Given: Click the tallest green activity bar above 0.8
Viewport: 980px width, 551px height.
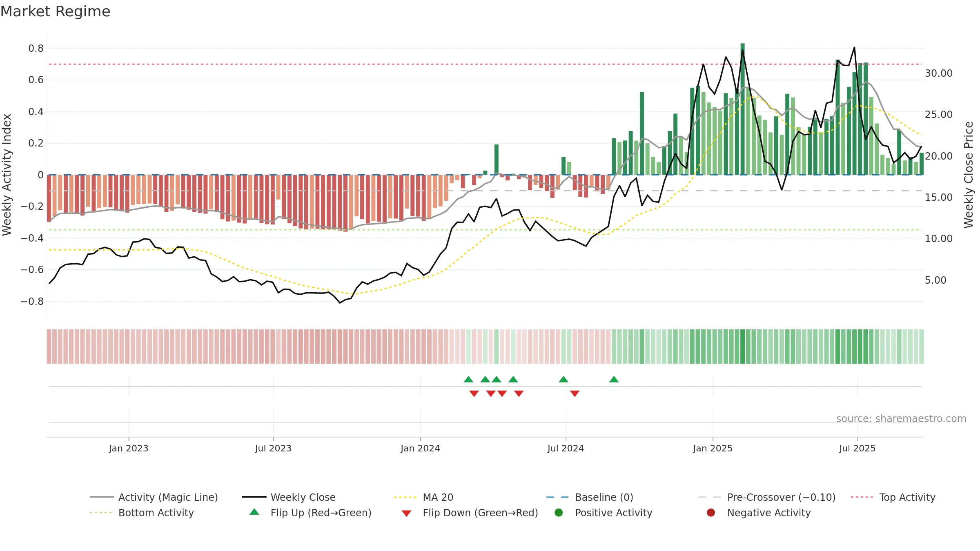Looking at the screenshot, I should click(x=742, y=109).
